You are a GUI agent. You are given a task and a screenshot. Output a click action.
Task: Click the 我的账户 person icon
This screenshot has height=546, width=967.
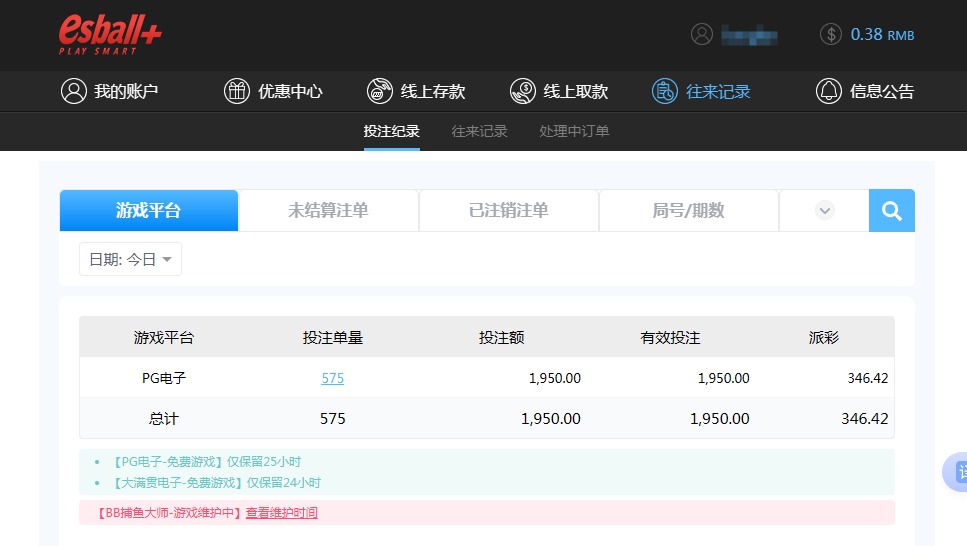[x=73, y=91]
